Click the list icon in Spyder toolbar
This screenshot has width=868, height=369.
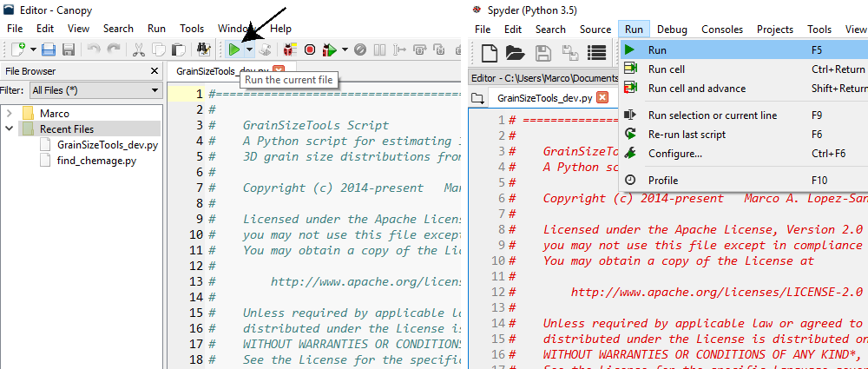[x=597, y=53]
